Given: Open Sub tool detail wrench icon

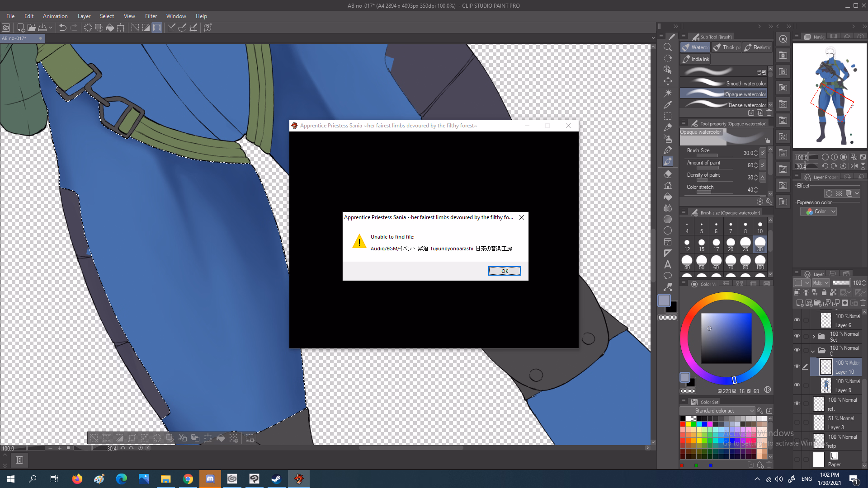Looking at the screenshot, I should tap(769, 202).
